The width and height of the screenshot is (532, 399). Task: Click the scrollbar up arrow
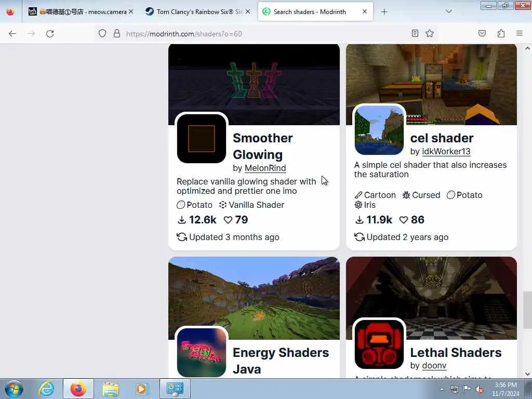pos(527,48)
